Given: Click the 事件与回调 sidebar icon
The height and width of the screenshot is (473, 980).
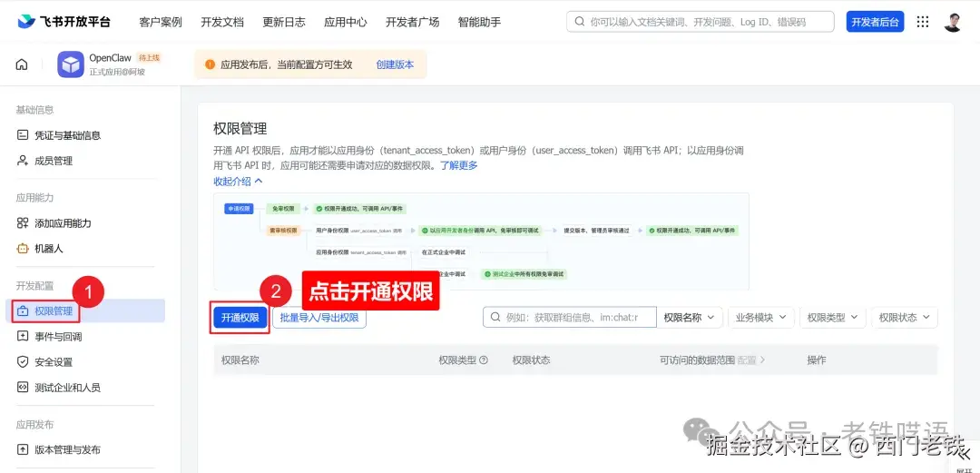Looking at the screenshot, I should click(23, 337).
